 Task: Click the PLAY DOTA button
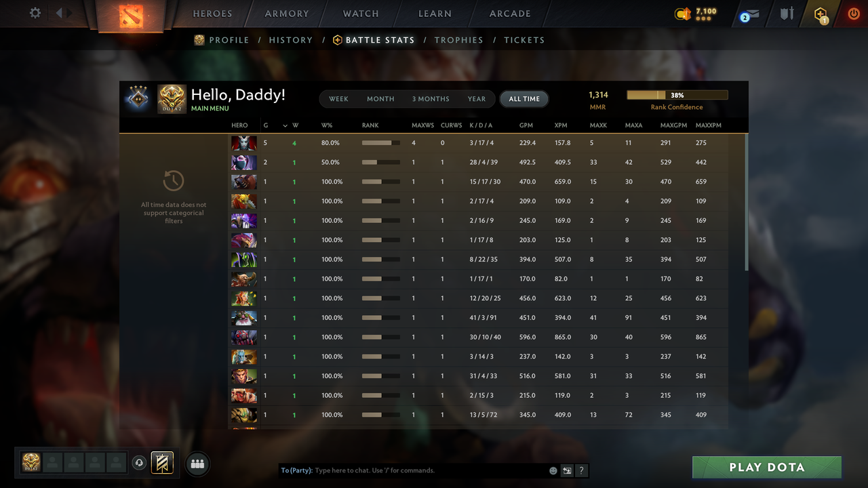pos(767,467)
